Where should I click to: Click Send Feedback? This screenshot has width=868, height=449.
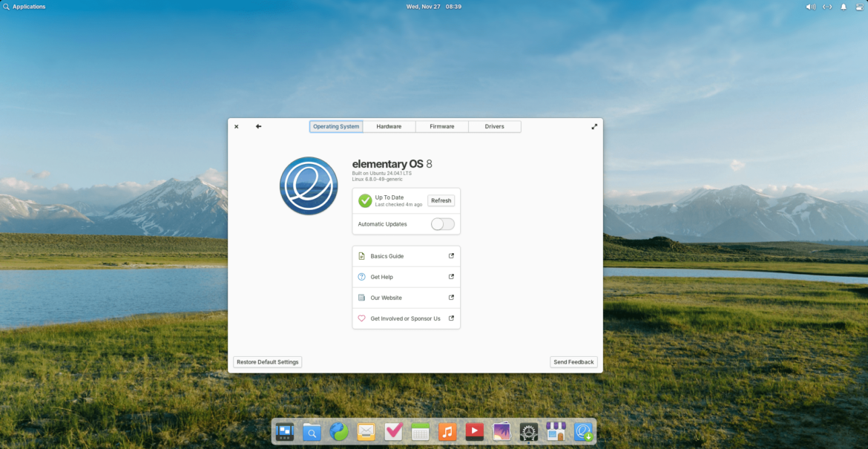(573, 361)
